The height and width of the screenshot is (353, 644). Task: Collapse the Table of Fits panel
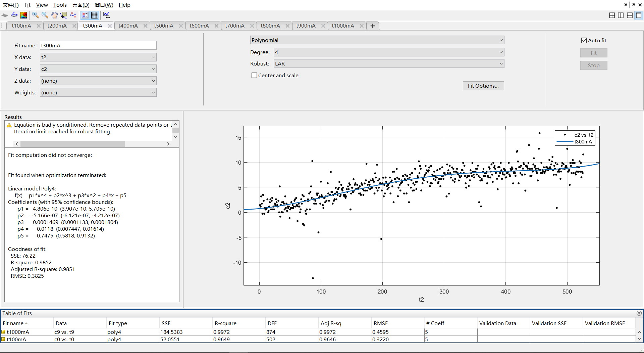[x=639, y=313]
